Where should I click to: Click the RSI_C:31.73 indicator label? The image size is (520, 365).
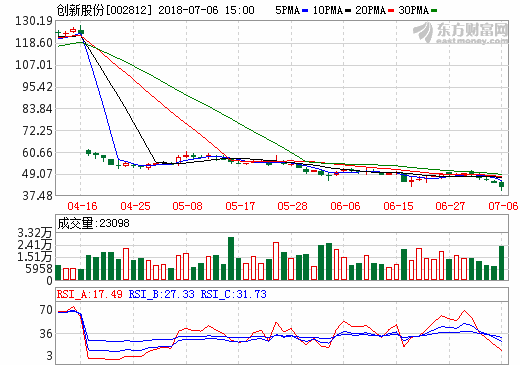point(233,294)
